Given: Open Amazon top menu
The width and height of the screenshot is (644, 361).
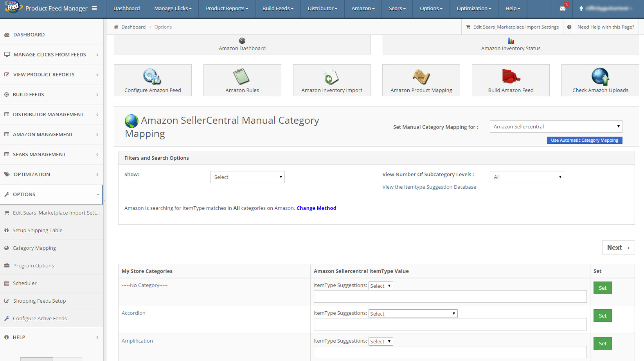Looking at the screenshot, I should click(x=363, y=8).
